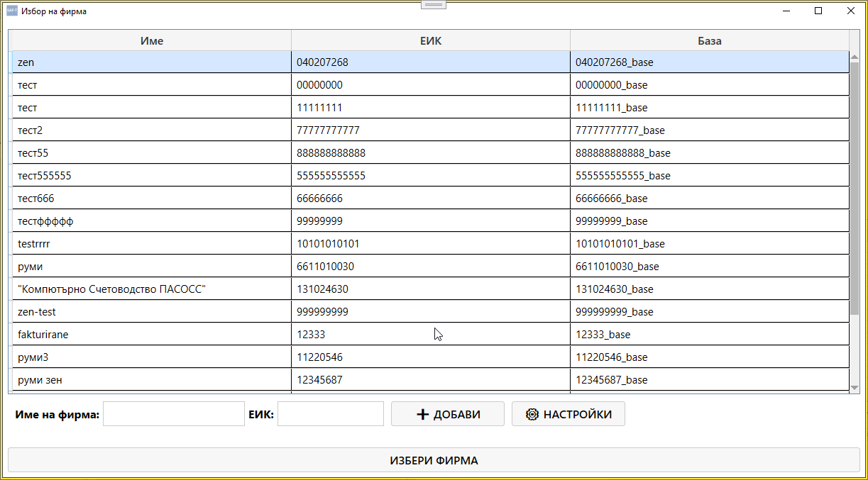The image size is (868, 480).
Task: Click the 040207268 EIK cell
Action: pos(431,62)
